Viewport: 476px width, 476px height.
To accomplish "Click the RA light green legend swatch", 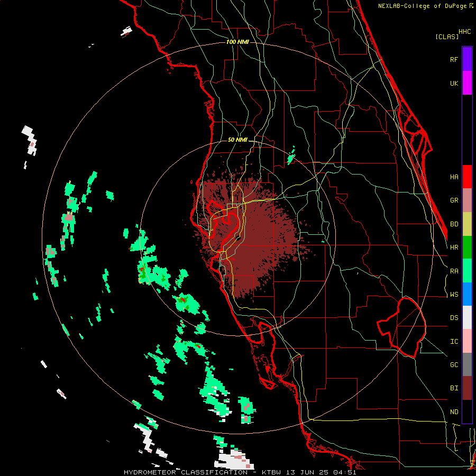I will (x=467, y=271).
